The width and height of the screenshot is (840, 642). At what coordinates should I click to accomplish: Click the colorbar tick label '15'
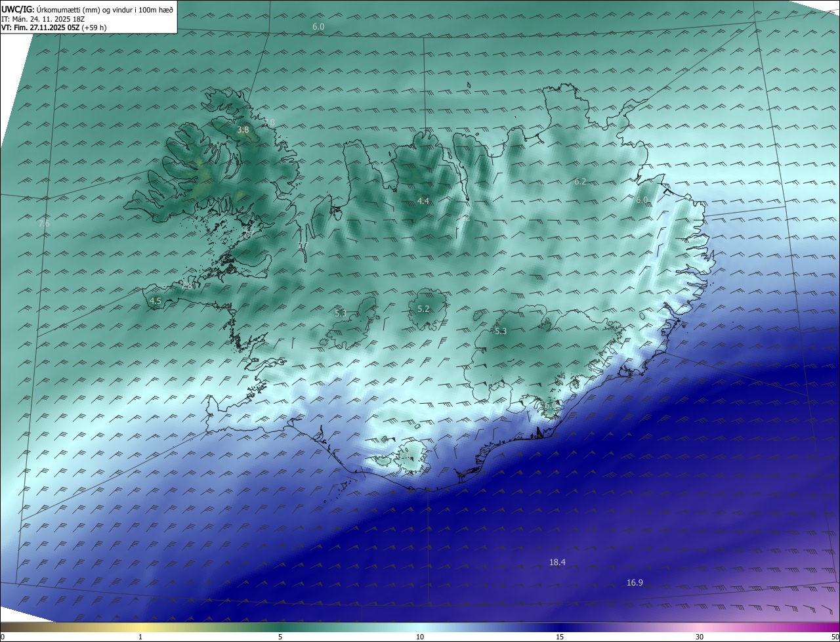pyautogui.click(x=560, y=637)
